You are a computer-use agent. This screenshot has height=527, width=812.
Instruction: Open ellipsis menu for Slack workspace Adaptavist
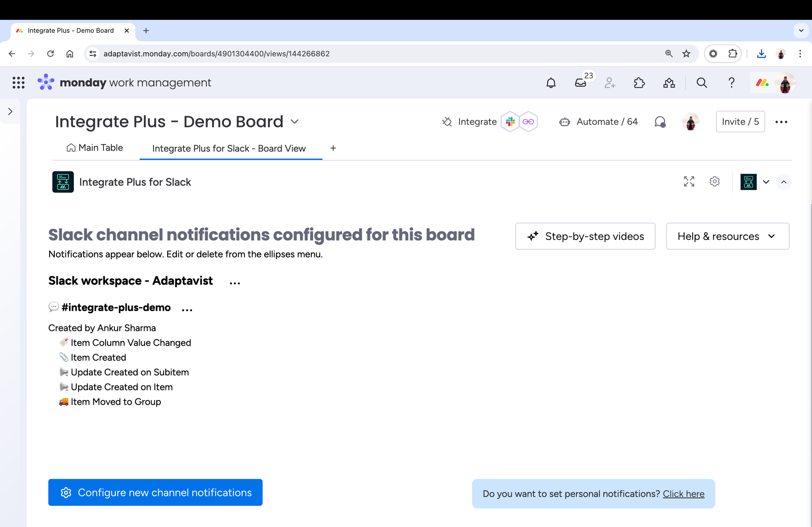click(235, 283)
